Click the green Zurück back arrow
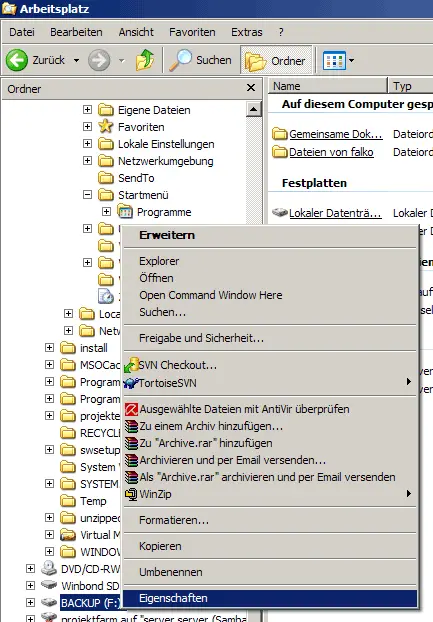Viewport: 433px width, 622px height. [17, 60]
